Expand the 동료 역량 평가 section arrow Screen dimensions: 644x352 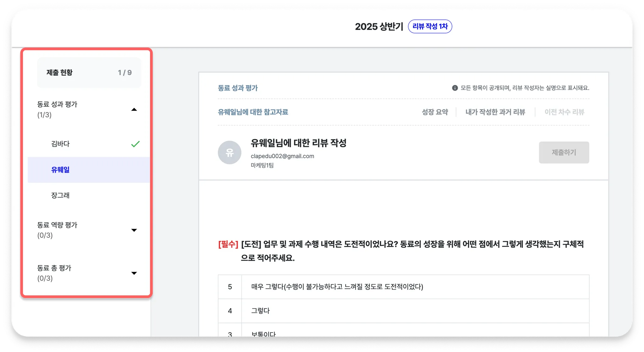(x=134, y=230)
